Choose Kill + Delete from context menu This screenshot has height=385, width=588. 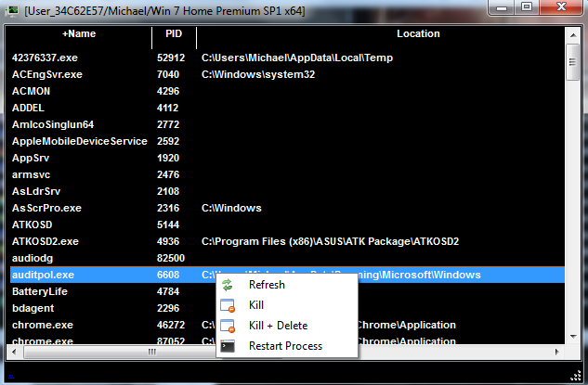click(x=287, y=326)
